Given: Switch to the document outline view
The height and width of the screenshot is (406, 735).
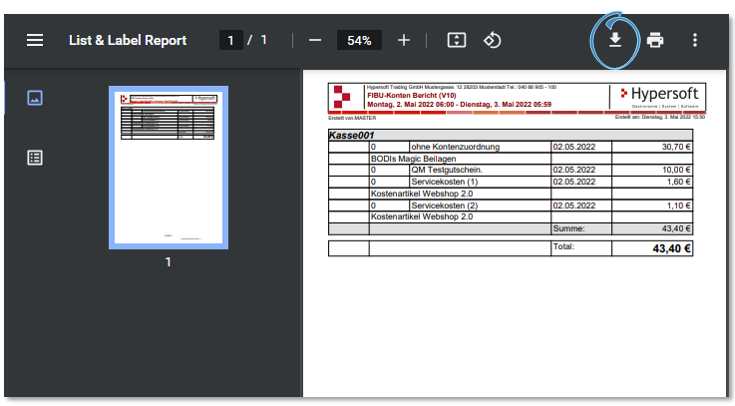Looking at the screenshot, I should [x=35, y=157].
